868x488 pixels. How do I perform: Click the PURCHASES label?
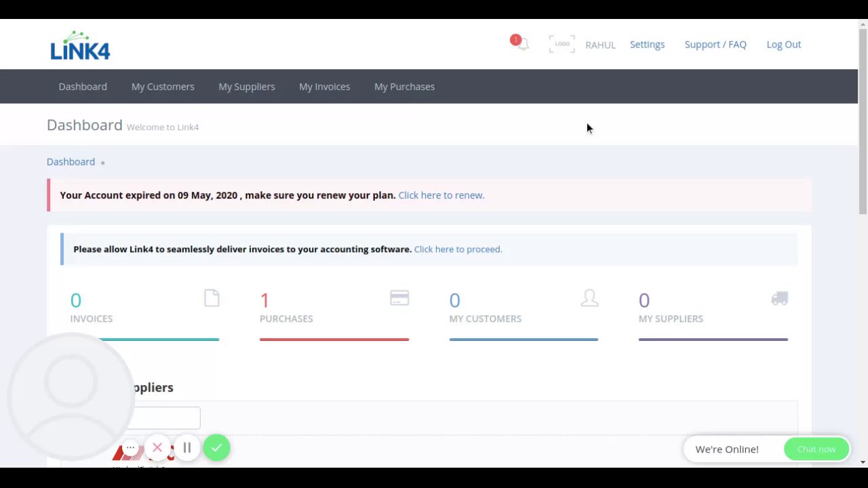[x=286, y=319]
